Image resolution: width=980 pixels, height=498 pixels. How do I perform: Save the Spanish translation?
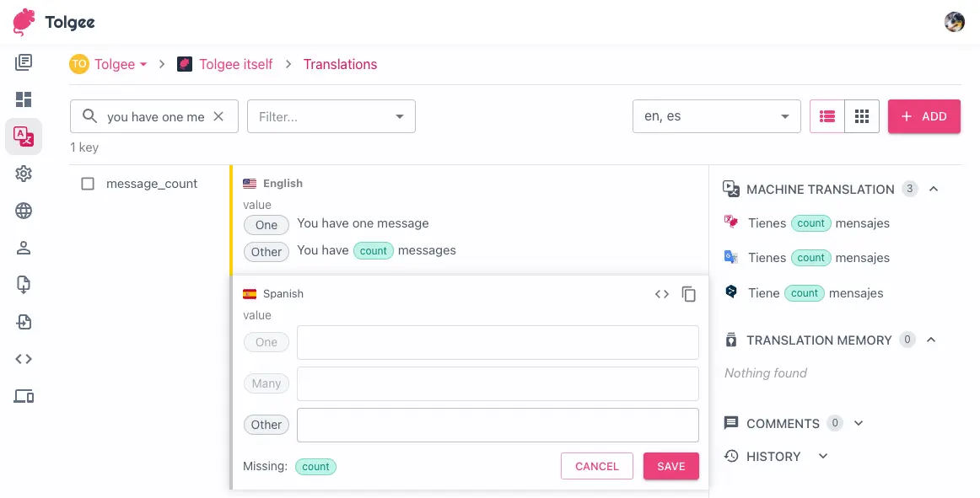pyautogui.click(x=670, y=466)
